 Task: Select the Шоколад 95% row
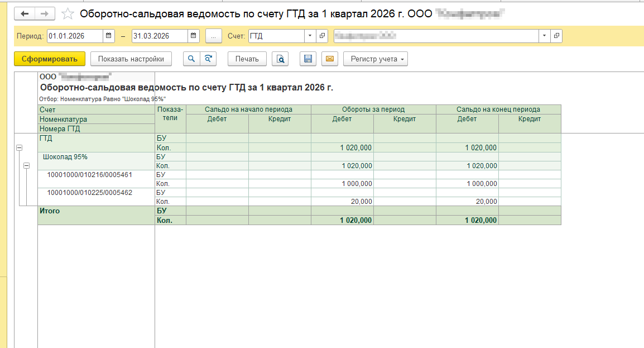point(97,161)
